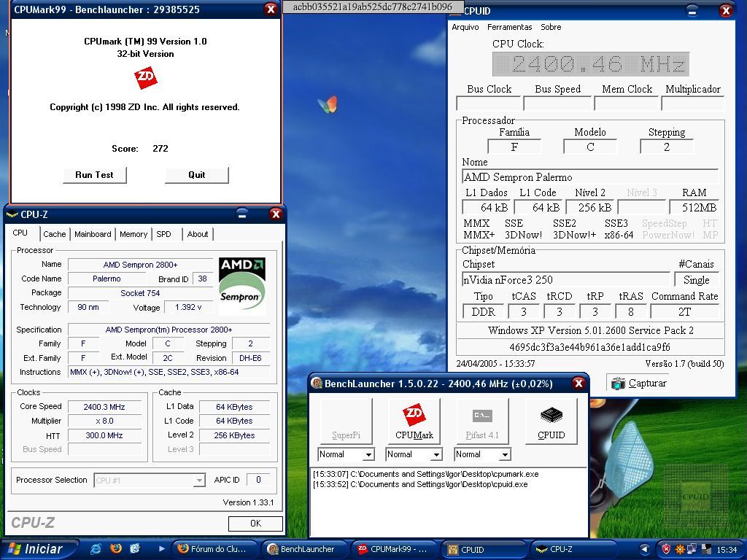Click the empty Bus Clock field in CPUID

(x=488, y=104)
